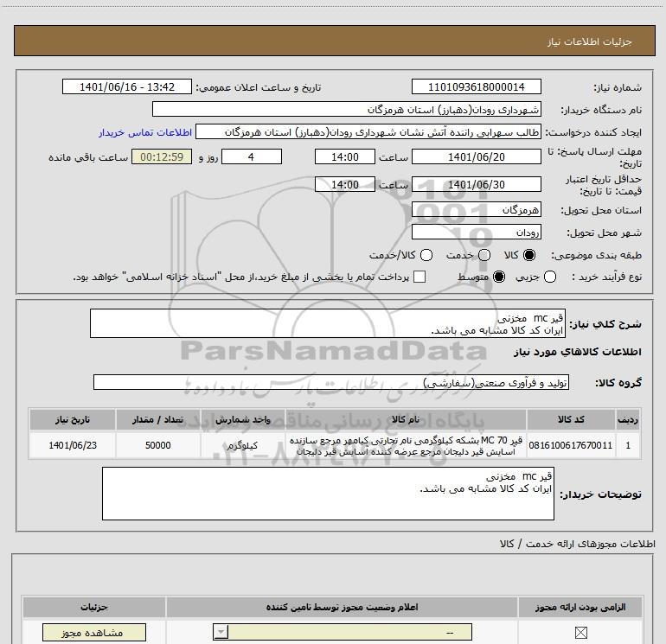Select the کالا category radio button
The width and height of the screenshot is (666, 644).
[x=529, y=255]
